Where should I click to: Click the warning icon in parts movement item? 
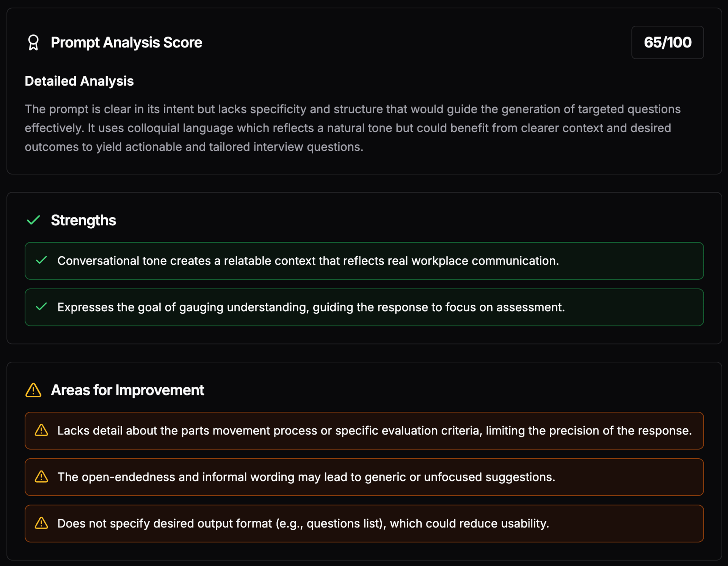tap(41, 430)
